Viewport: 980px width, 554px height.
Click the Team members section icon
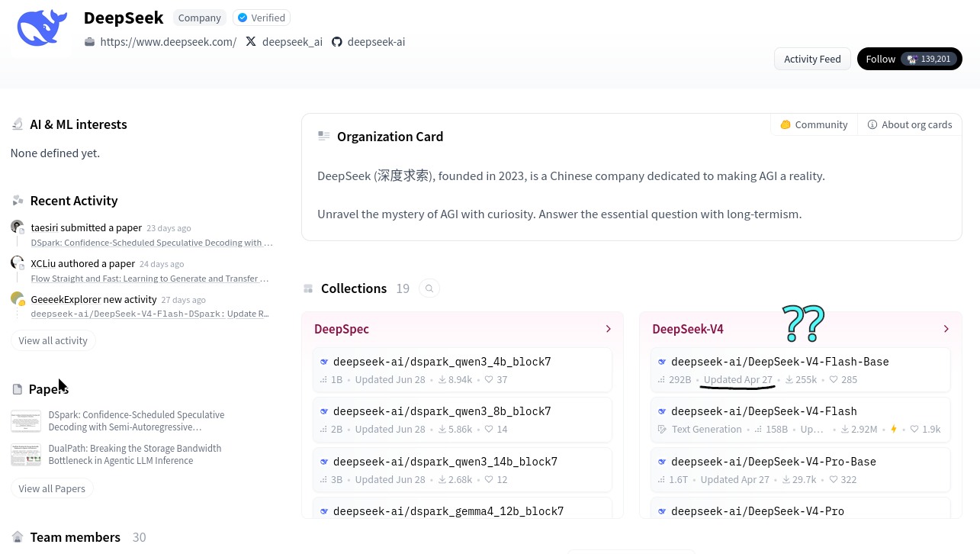tap(18, 537)
